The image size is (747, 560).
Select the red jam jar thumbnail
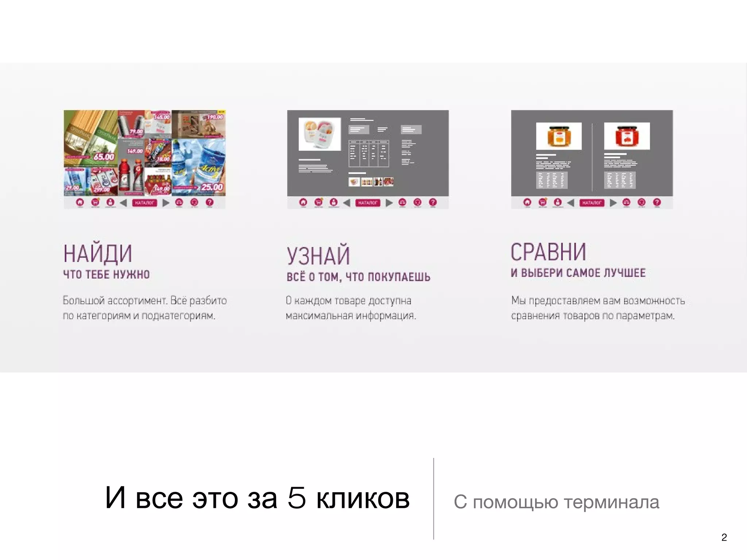click(627, 136)
